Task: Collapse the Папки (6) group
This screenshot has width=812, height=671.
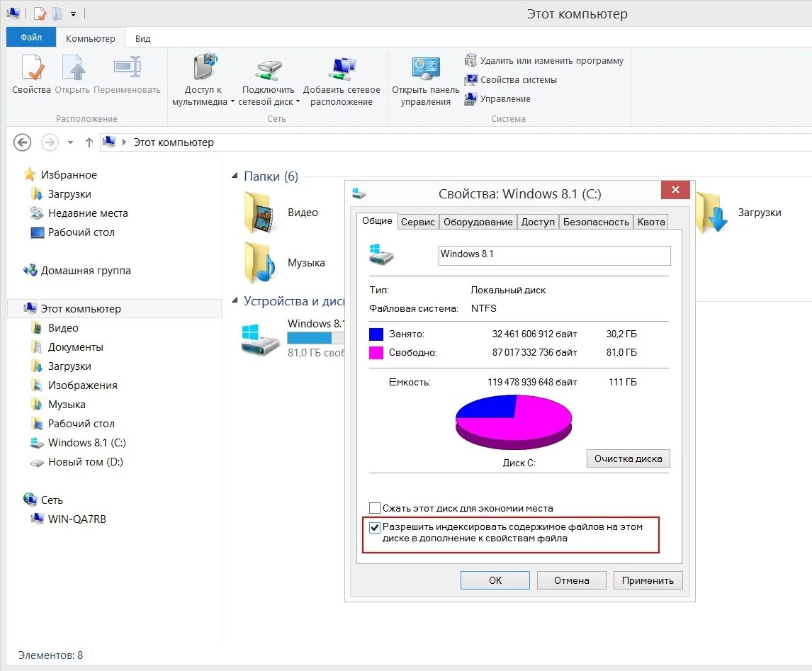Action: point(235,176)
